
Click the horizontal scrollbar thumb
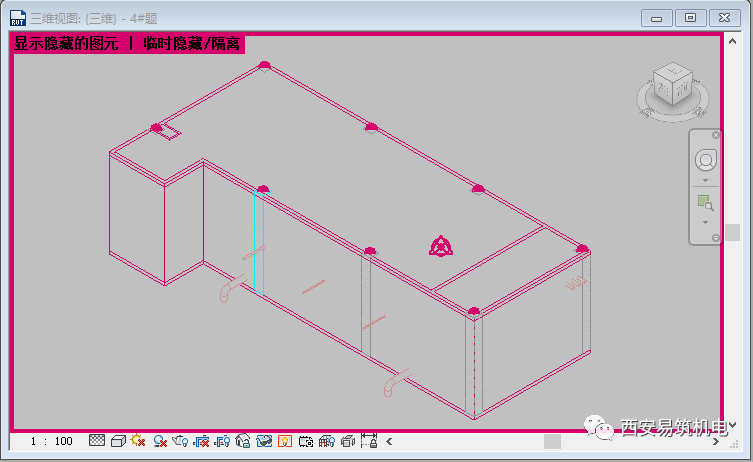[x=552, y=441]
